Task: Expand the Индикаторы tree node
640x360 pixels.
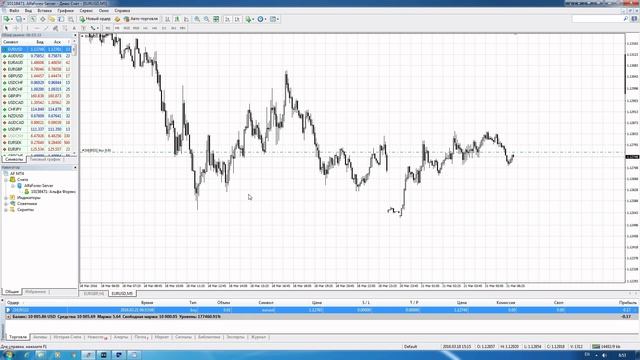Action: (6, 198)
